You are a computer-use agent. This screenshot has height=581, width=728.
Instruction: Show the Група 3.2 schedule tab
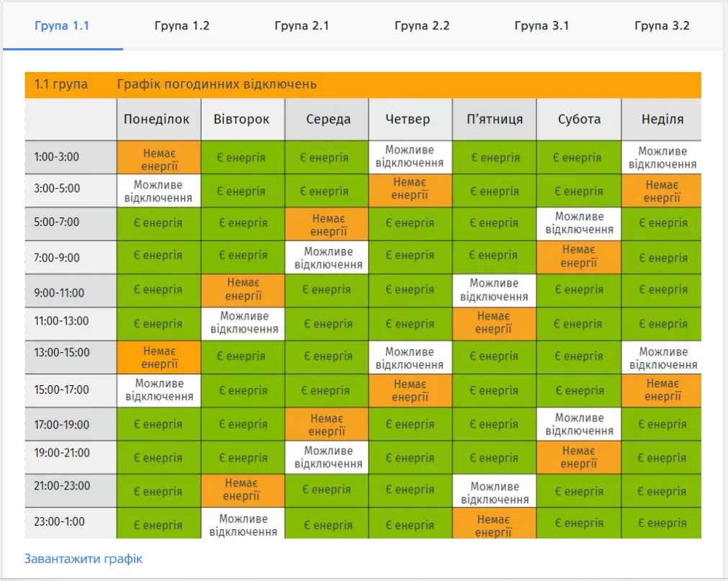click(x=662, y=26)
